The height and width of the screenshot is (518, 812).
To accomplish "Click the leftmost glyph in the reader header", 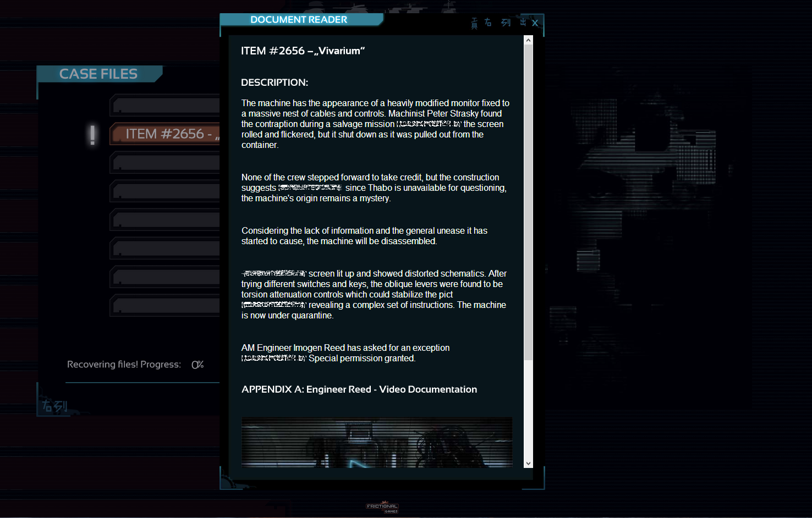I will [474, 23].
